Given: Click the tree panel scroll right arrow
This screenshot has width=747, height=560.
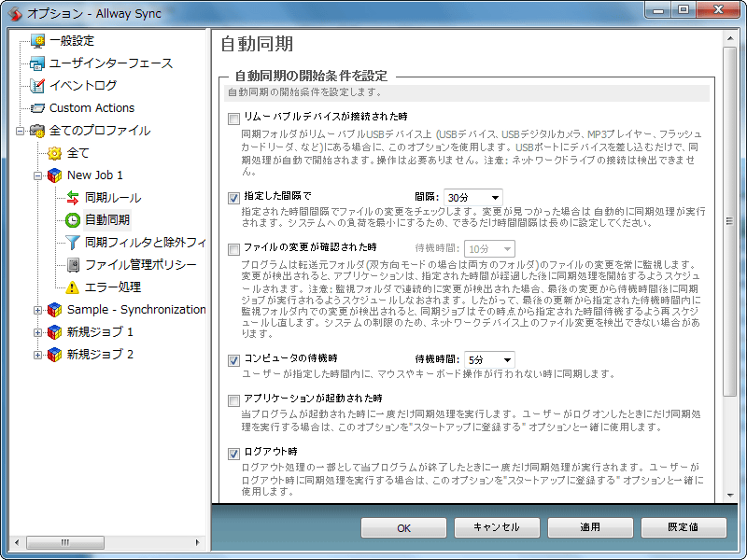Looking at the screenshot, I should [x=198, y=542].
